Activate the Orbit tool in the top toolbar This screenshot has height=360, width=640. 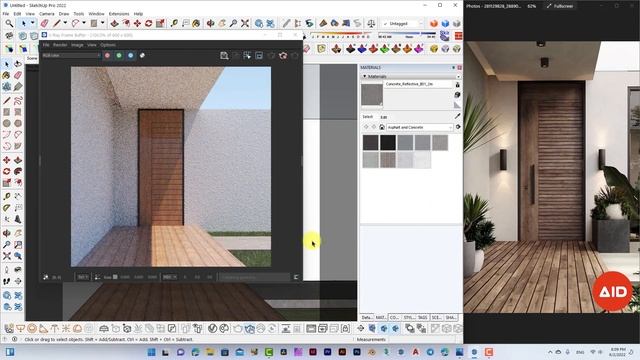211,23
